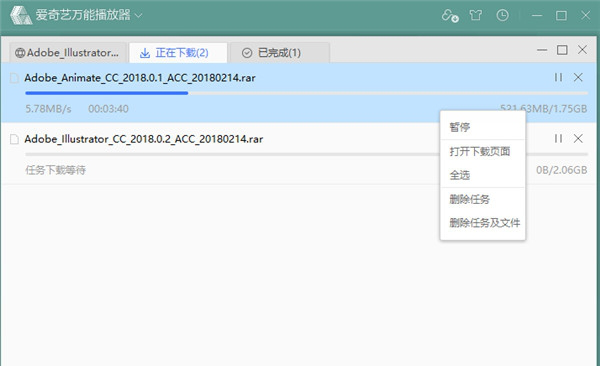Click the link-with-plus icon in title bar
Viewport: 600px width, 380px height.
point(450,16)
